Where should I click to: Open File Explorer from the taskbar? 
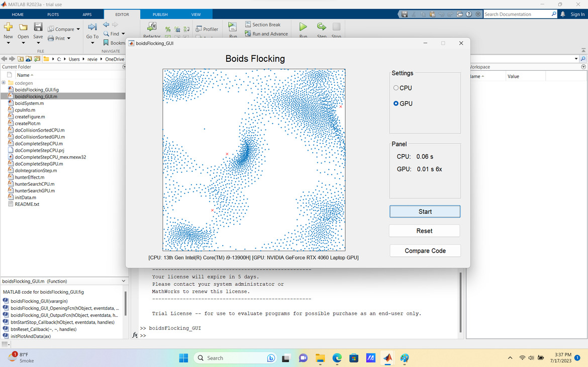point(320,358)
